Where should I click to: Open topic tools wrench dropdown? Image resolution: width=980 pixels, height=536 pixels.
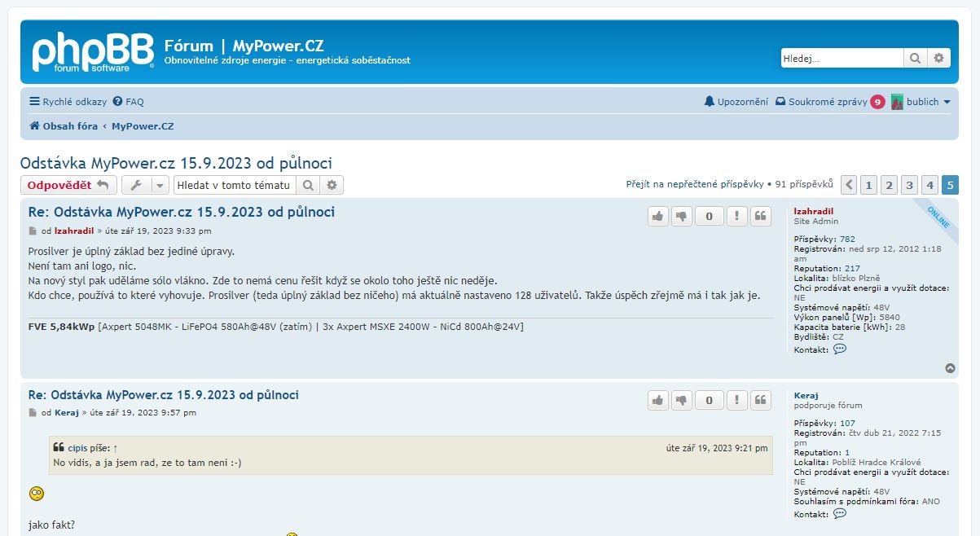tap(145, 185)
